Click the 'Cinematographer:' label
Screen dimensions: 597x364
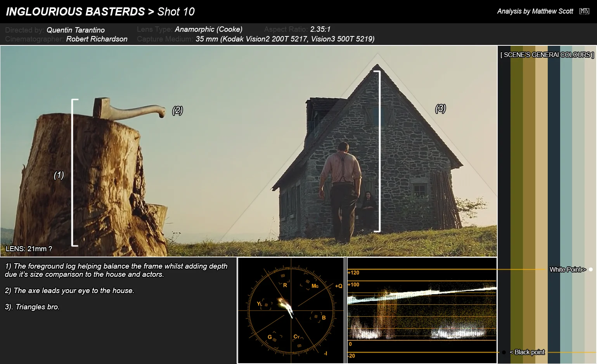pyautogui.click(x=35, y=39)
